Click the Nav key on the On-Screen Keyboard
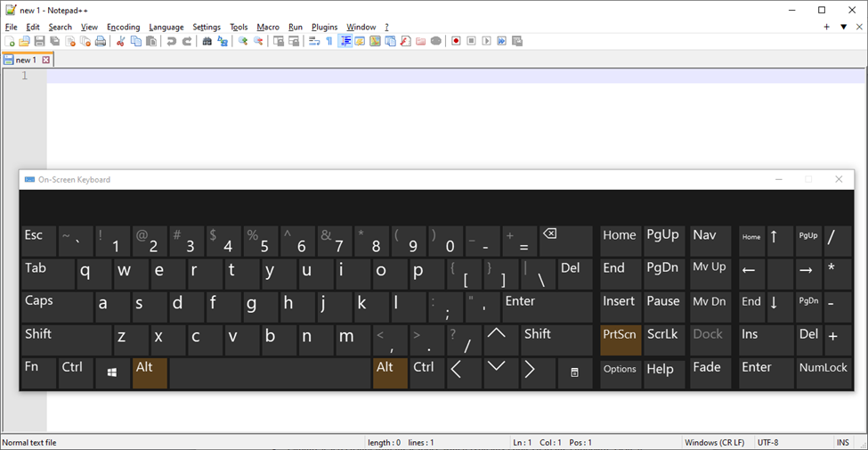Screen dimensions: 868x450 (710, 241)
